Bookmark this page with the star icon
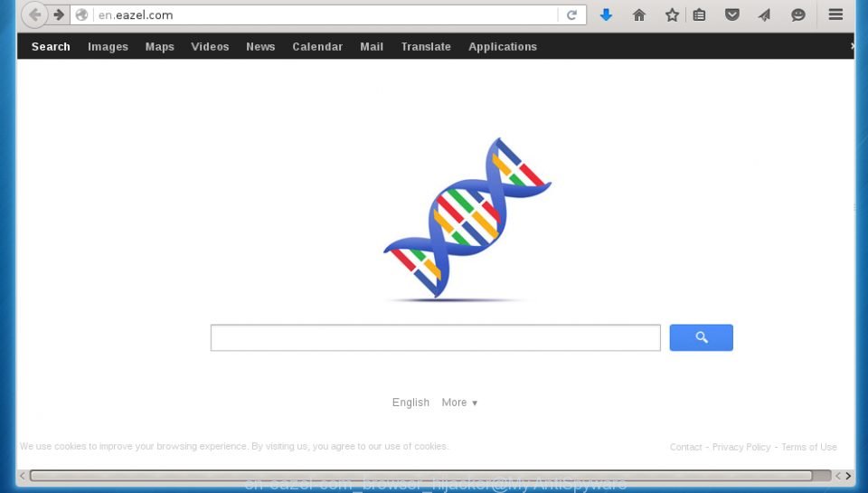This screenshot has width=868, height=493. [x=672, y=15]
